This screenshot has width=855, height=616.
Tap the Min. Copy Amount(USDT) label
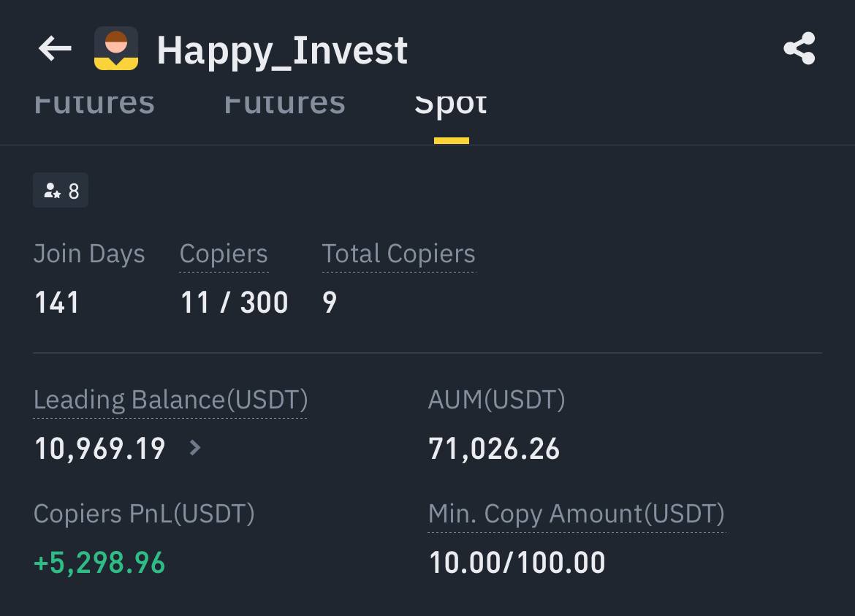tap(577, 514)
